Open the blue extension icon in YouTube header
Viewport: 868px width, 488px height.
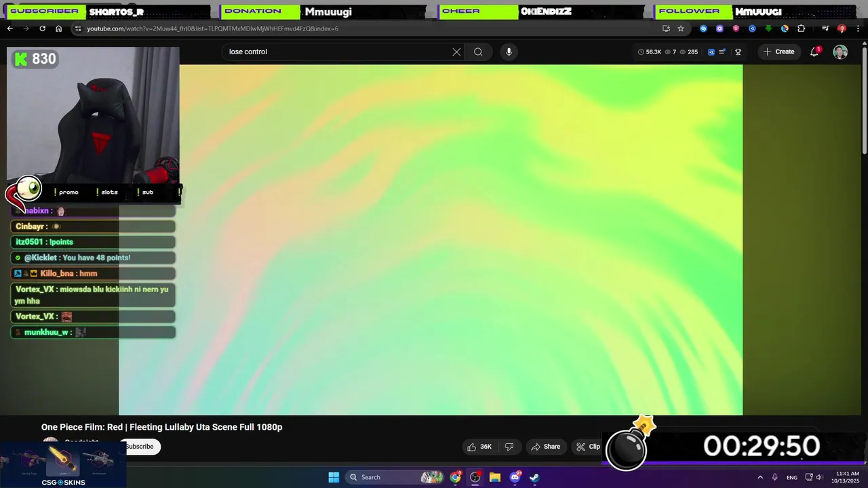[x=711, y=52]
